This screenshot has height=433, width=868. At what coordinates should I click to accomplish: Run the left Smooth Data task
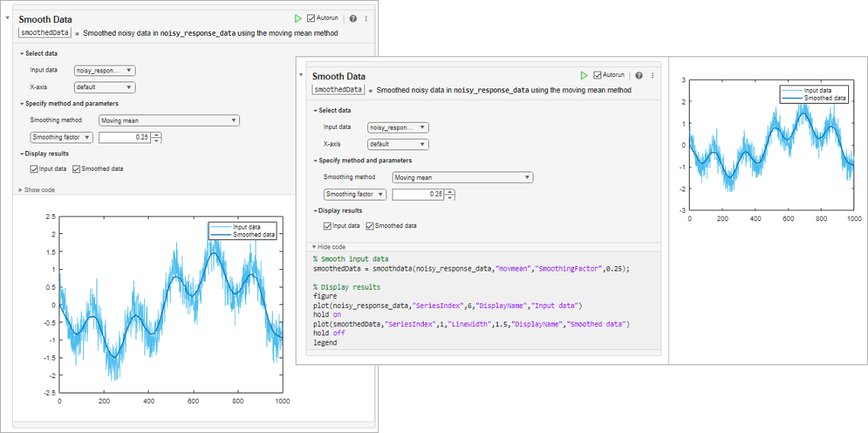(x=298, y=18)
